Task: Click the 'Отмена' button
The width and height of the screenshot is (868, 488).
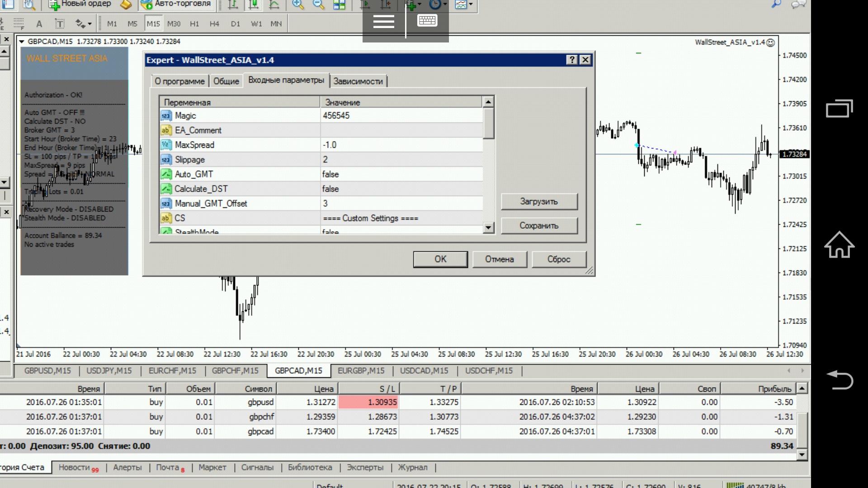Action: 500,259
